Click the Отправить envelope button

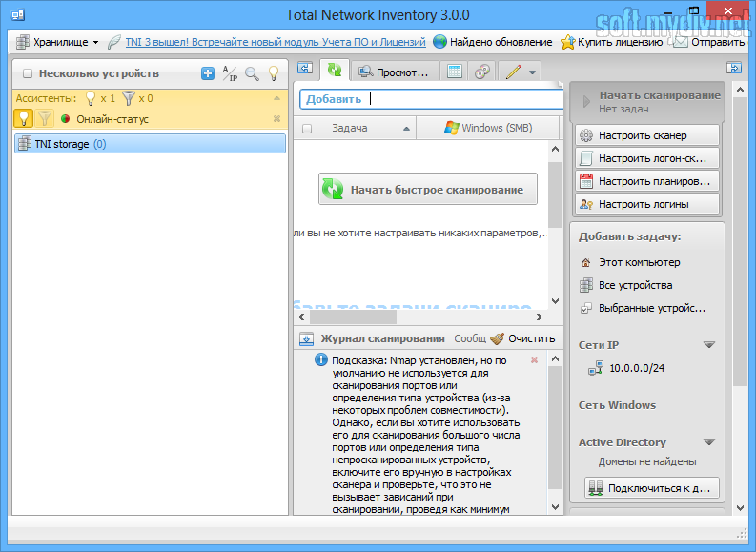(x=708, y=42)
